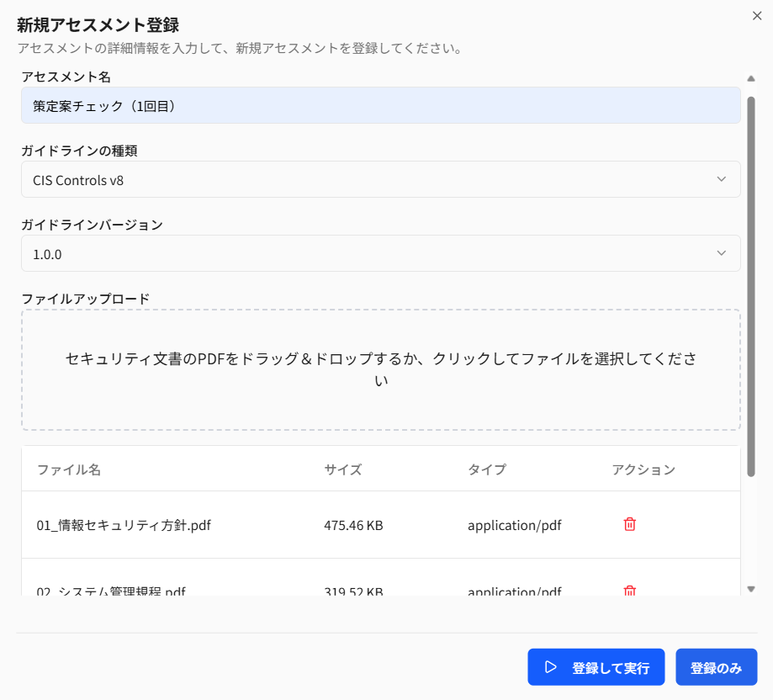Focus the アセスメント名 text field
This screenshot has height=700, width=773.
coord(380,106)
